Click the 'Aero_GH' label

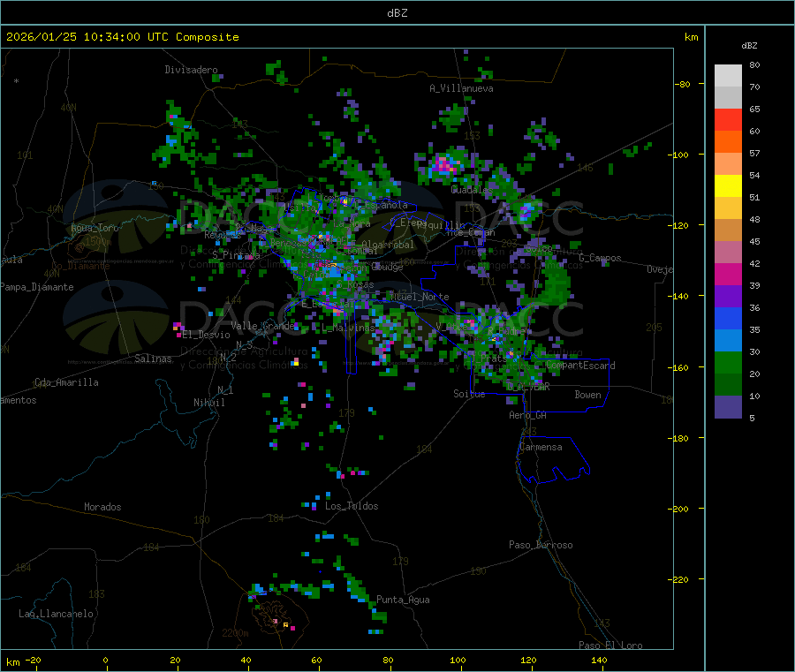coord(528,415)
